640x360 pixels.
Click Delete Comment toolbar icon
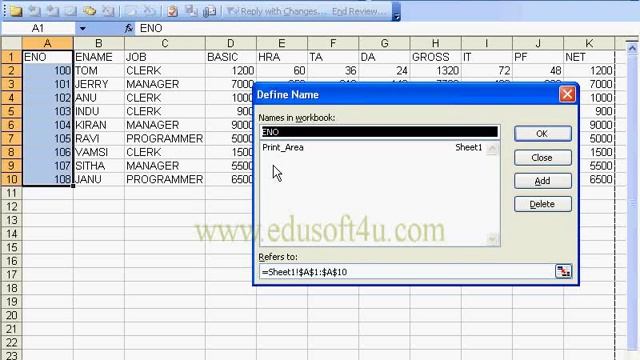tap(108, 11)
